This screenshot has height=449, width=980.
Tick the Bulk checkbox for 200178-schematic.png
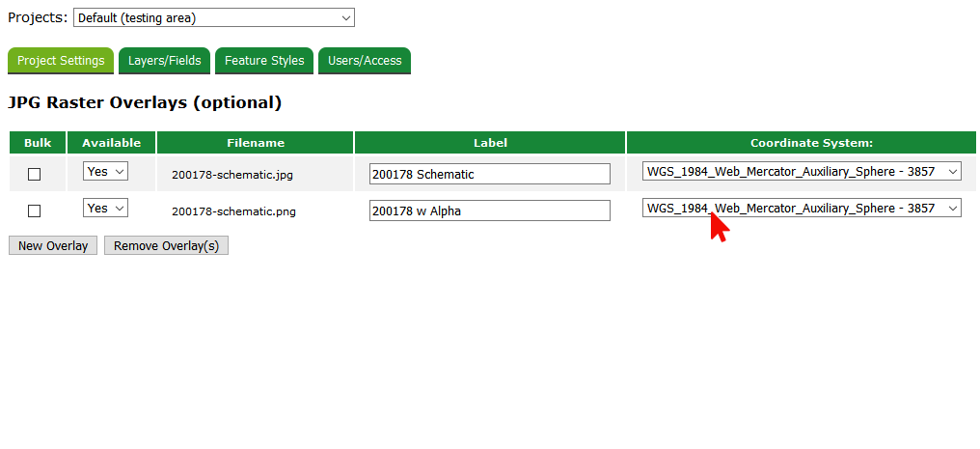pyautogui.click(x=35, y=210)
